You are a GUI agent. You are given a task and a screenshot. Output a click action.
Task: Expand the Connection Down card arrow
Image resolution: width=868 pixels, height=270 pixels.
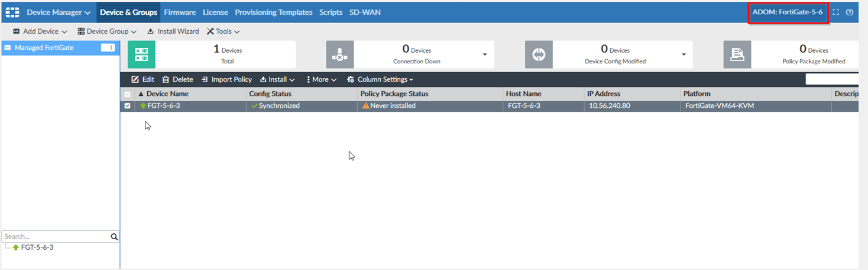pos(485,54)
